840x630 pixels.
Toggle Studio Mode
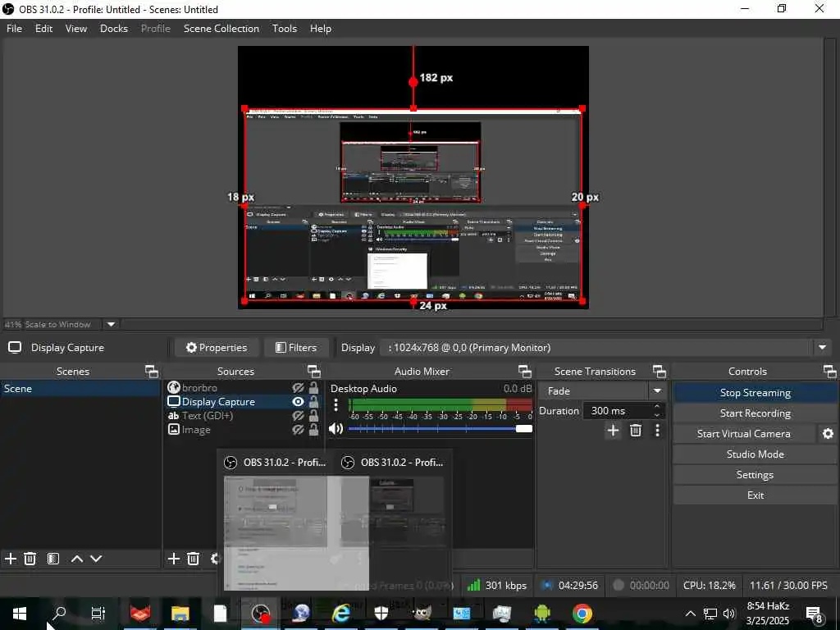pyautogui.click(x=755, y=454)
